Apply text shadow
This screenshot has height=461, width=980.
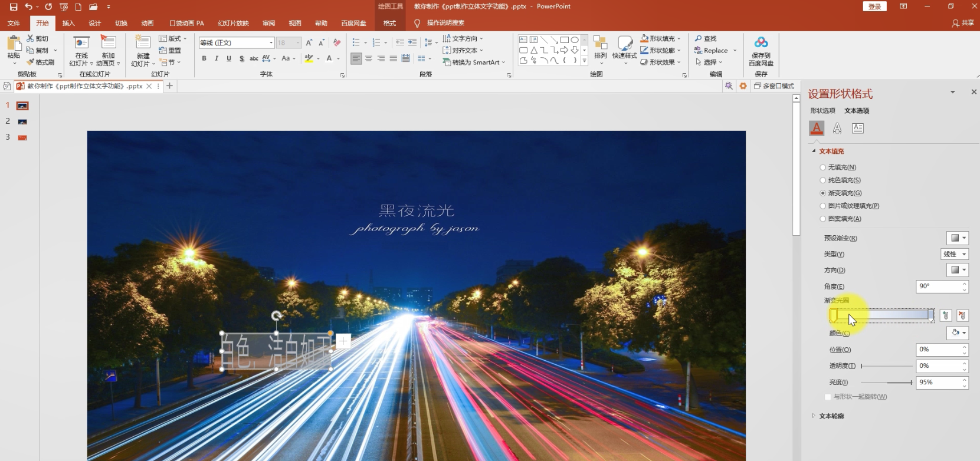point(241,58)
